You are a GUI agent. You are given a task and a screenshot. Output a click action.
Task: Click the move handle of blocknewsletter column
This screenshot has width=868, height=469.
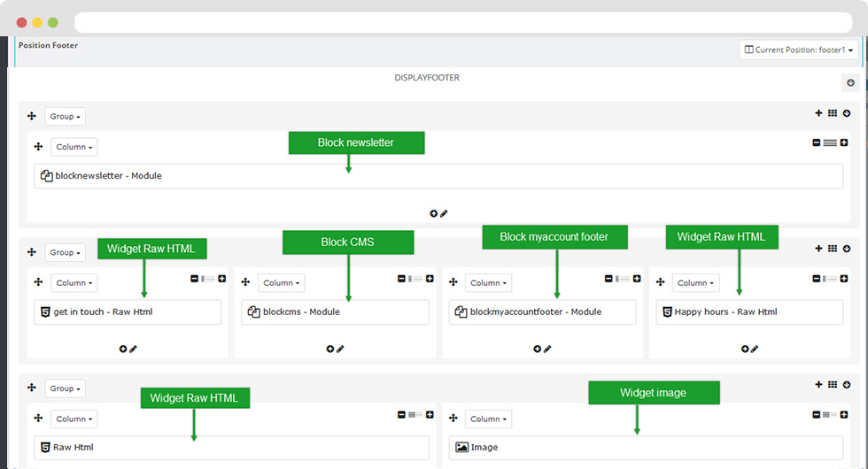pyautogui.click(x=38, y=147)
